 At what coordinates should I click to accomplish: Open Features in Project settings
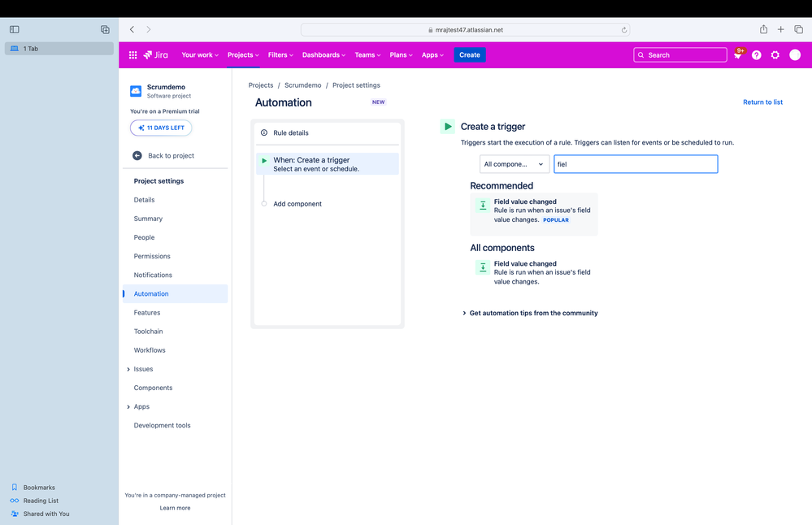click(x=175, y=313)
